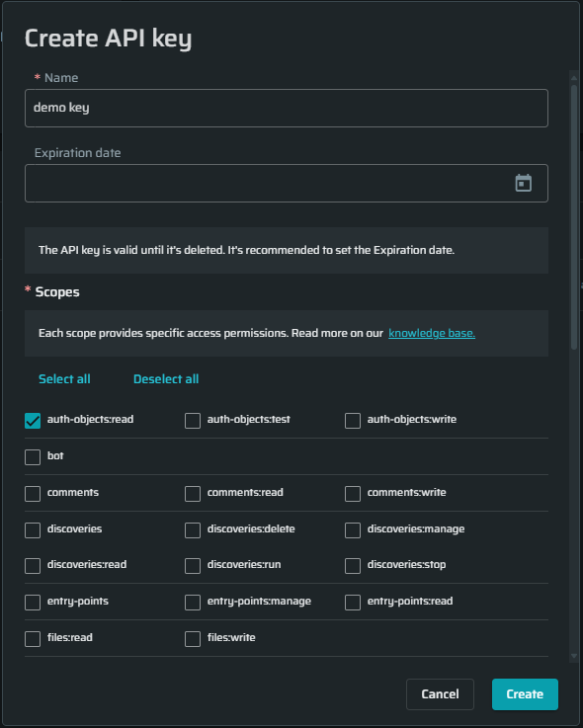Viewport: 583px width, 728px height.
Task: Click Deselect all scopes
Action: (166, 379)
